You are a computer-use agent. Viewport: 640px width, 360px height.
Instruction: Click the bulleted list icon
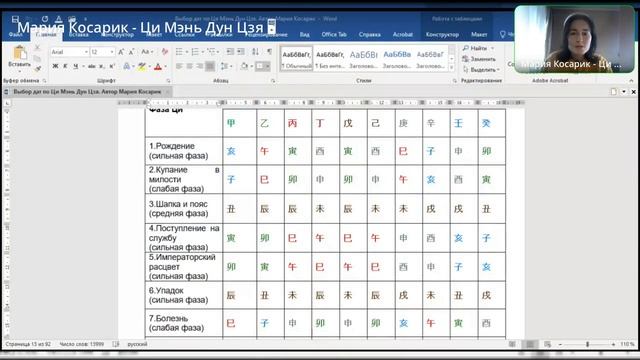(180, 52)
